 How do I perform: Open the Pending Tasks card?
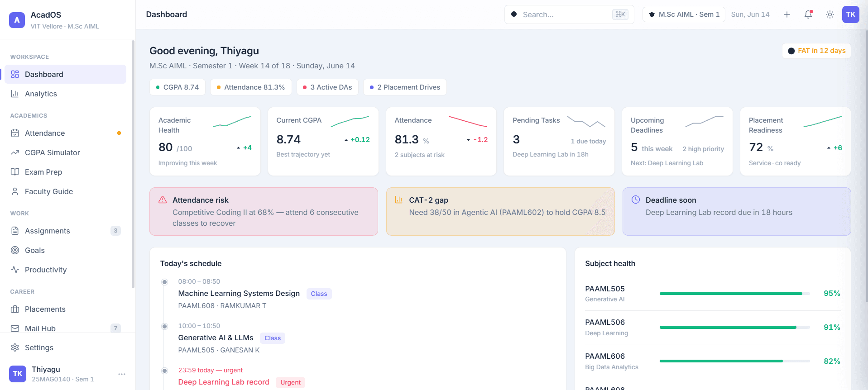[559, 141]
